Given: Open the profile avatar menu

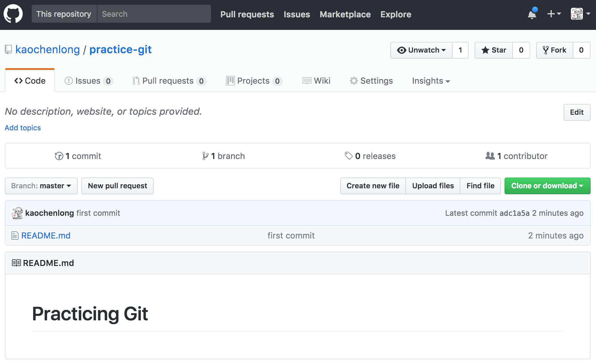Looking at the screenshot, I should click(x=577, y=14).
